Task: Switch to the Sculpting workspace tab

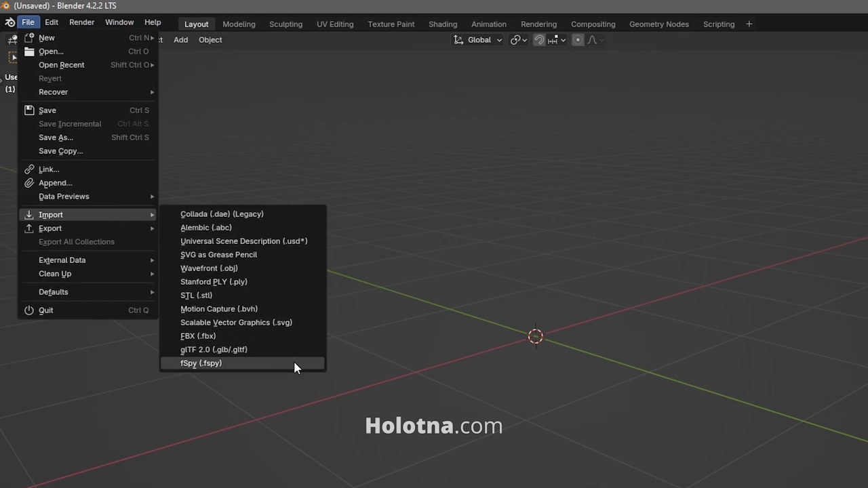Action: (x=285, y=24)
